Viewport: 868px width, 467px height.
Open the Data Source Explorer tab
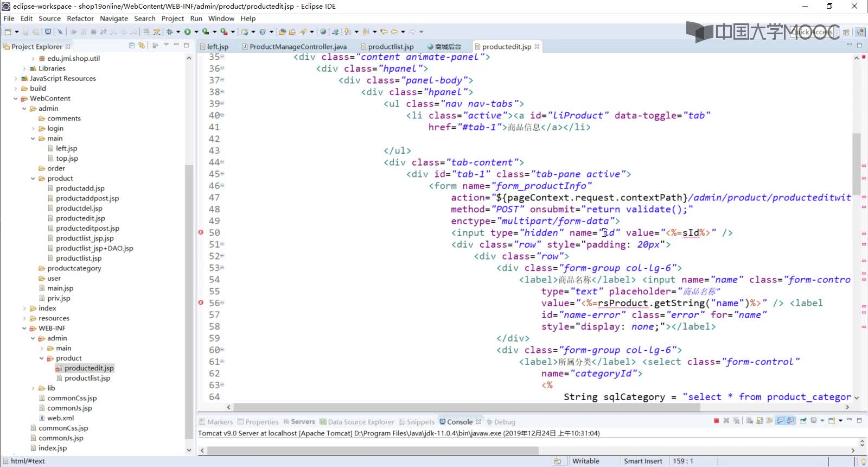pos(357,422)
